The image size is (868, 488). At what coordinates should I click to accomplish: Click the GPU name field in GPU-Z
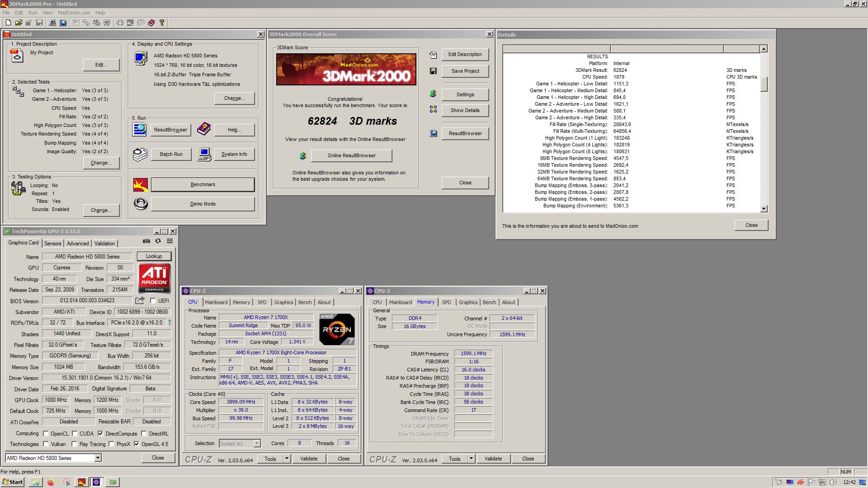(x=87, y=257)
